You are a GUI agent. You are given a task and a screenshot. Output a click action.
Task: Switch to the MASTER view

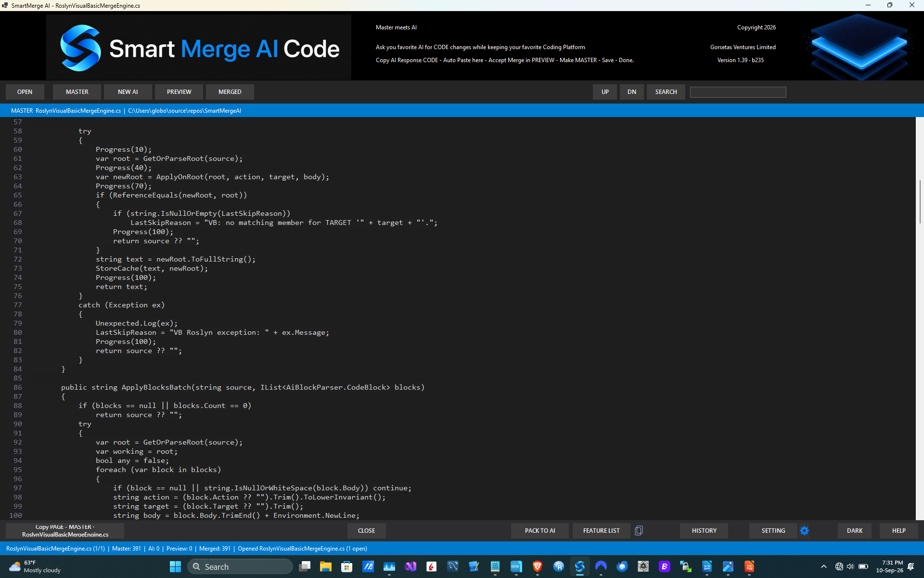(x=77, y=92)
